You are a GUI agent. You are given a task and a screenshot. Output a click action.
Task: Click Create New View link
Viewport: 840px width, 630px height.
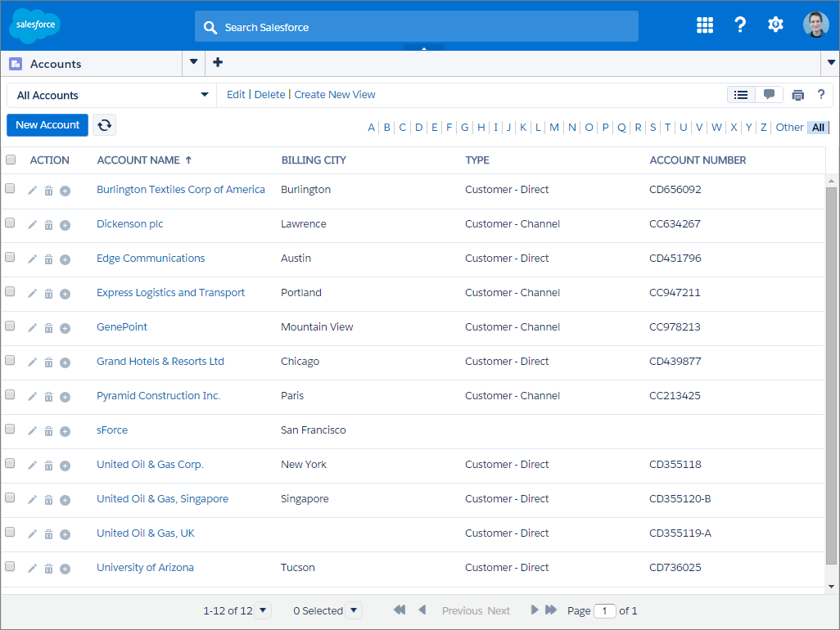pos(335,95)
